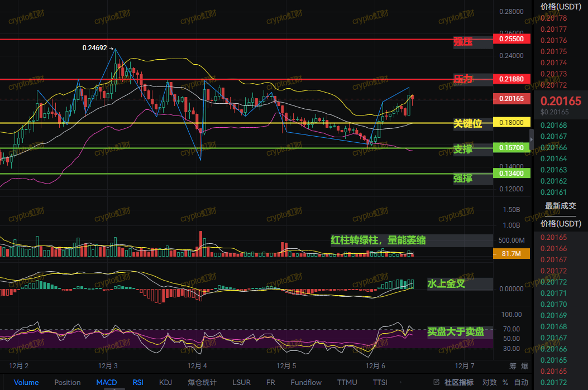
Task: Click the 0.20178 ask price in order book
Action: click(553, 18)
